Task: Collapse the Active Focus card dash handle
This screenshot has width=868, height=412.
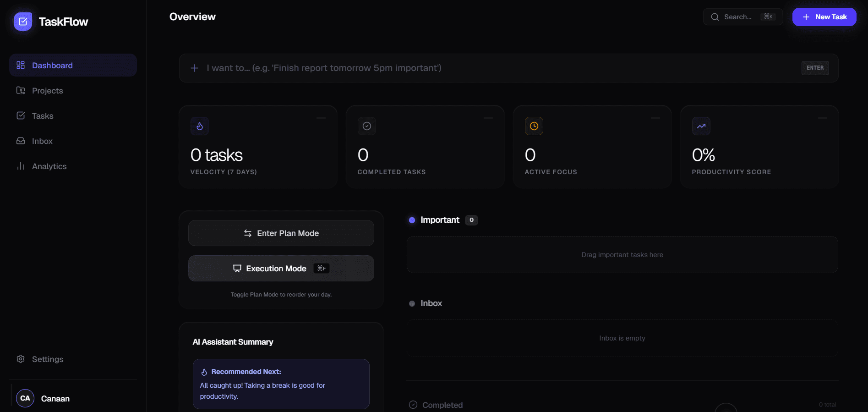Action: pyautogui.click(x=655, y=118)
